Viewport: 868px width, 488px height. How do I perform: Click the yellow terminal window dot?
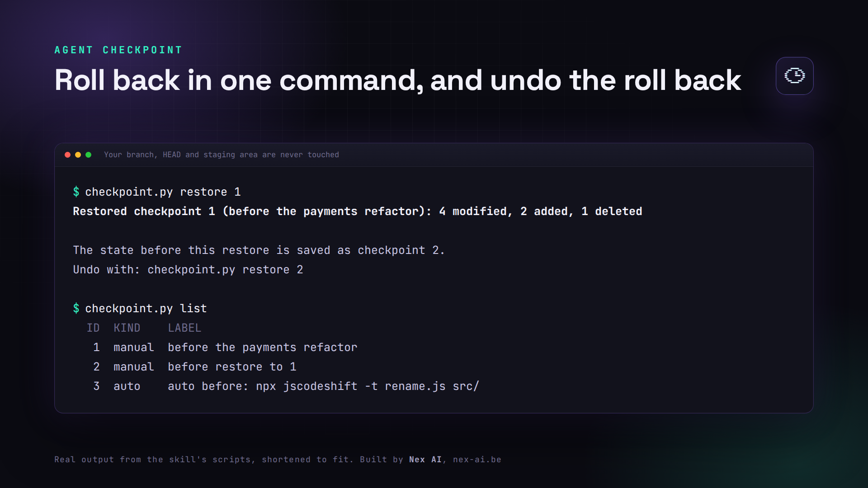click(x=78, y=155)
